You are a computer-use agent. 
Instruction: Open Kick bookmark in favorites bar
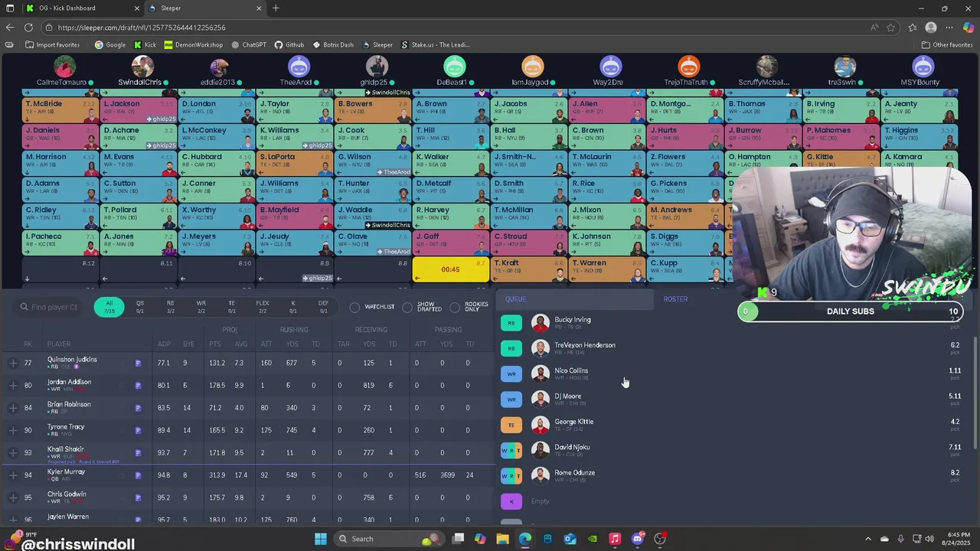point(145,44)
